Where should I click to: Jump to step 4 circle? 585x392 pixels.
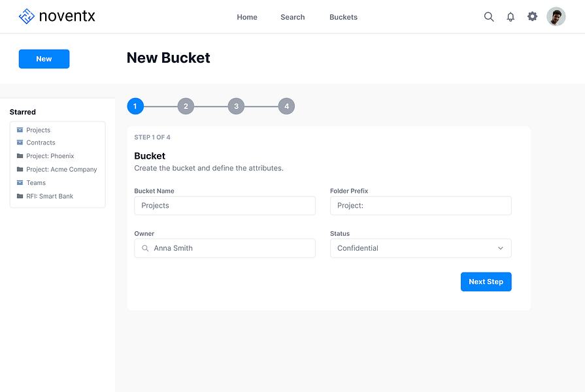point(286,106)
